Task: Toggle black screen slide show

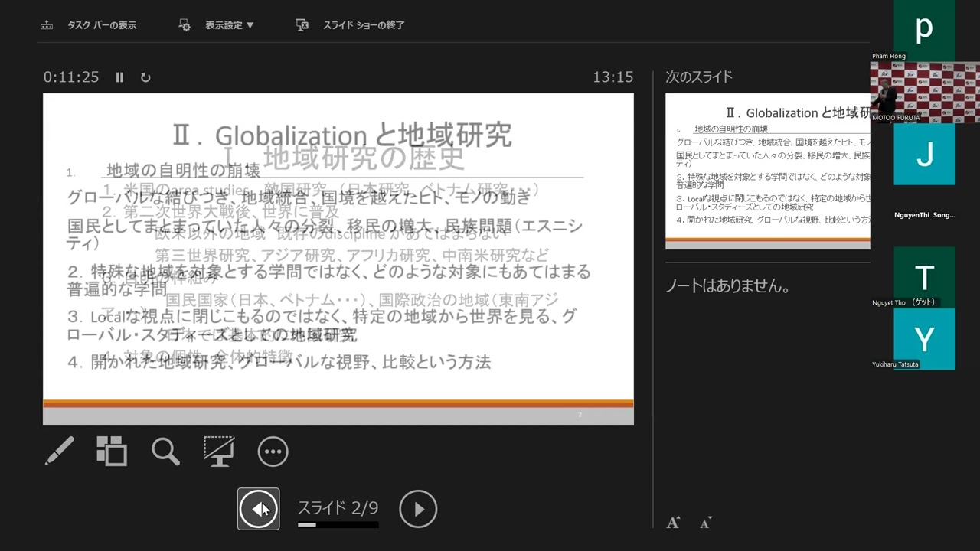Action: (219, 452)
